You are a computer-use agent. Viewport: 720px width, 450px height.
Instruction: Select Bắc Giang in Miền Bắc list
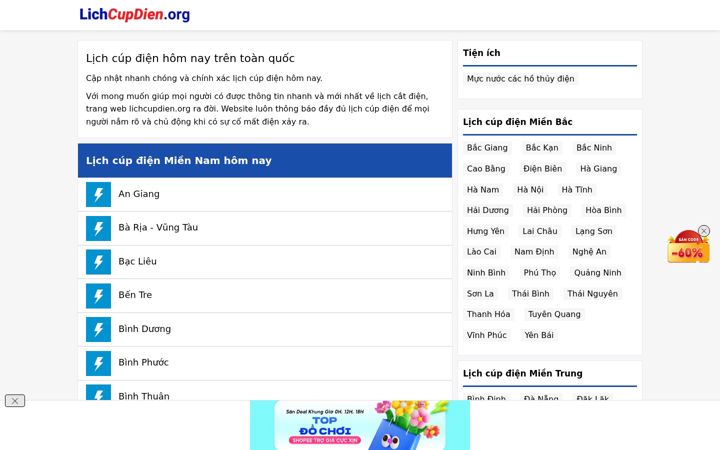[x=487, y=147]
